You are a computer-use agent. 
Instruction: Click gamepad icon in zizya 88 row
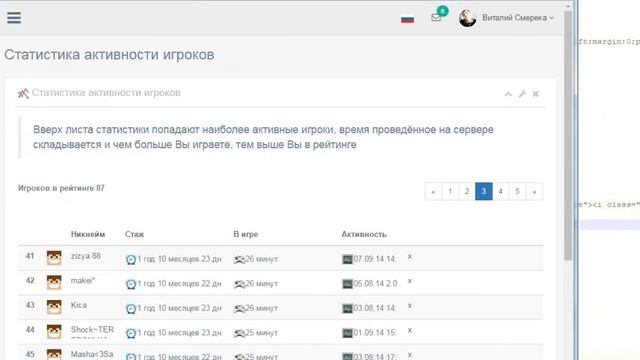point(239,260)
